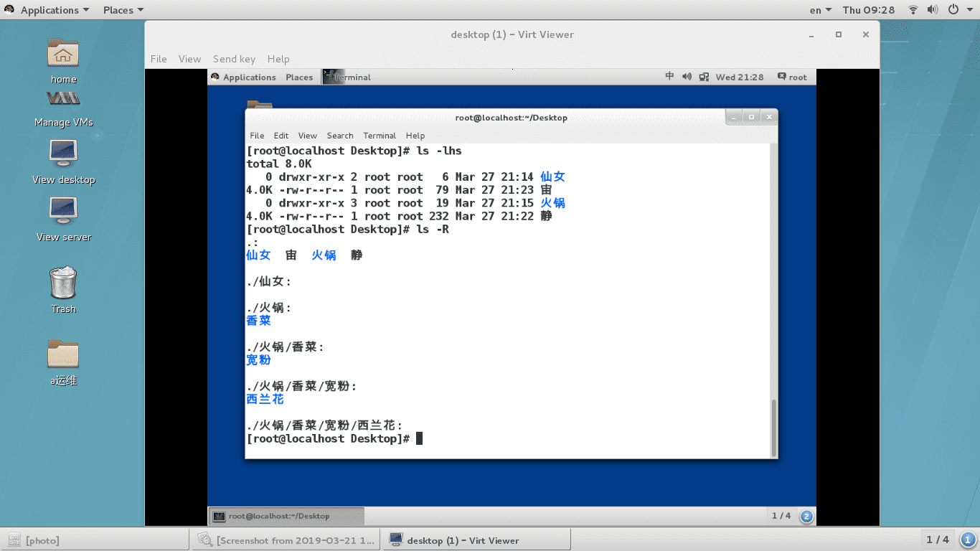The image size is (980, 551).
Task: Open the Terminal menu in the terminal window
Action: tap(380, 136)
